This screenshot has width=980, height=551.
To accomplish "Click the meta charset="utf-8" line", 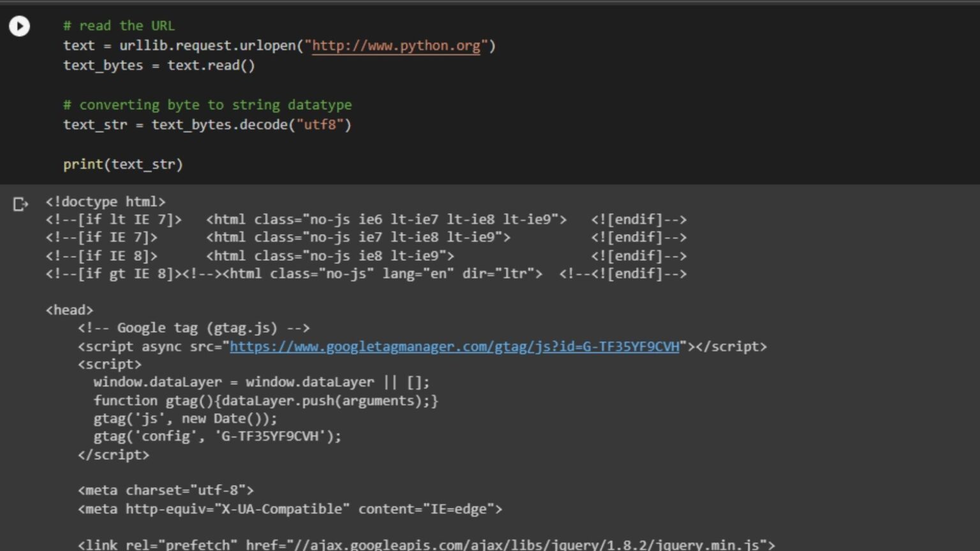I will [x=166, y=491].
